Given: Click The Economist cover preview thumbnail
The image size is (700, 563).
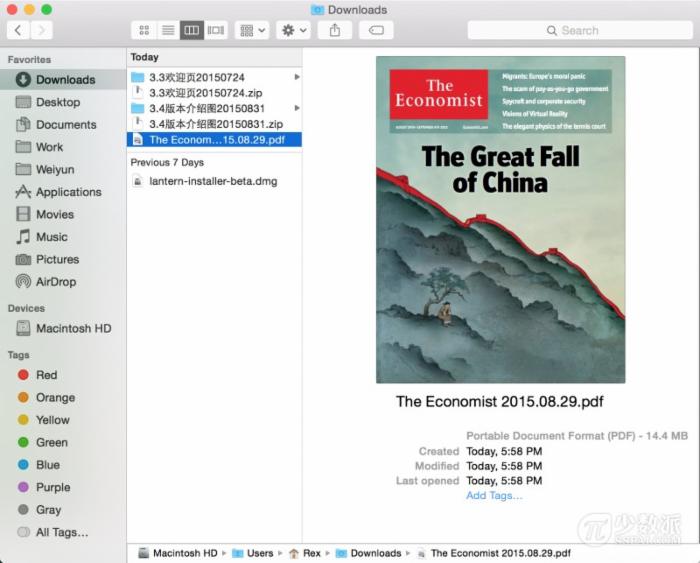Looking at the screenshot, I should pos(500,220).
